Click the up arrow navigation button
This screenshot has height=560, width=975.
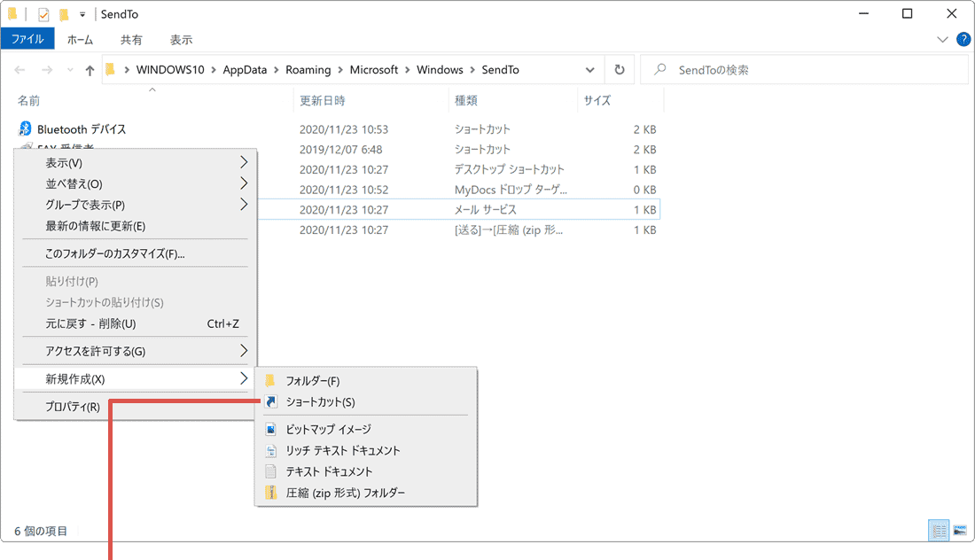[x=90, y=71]
